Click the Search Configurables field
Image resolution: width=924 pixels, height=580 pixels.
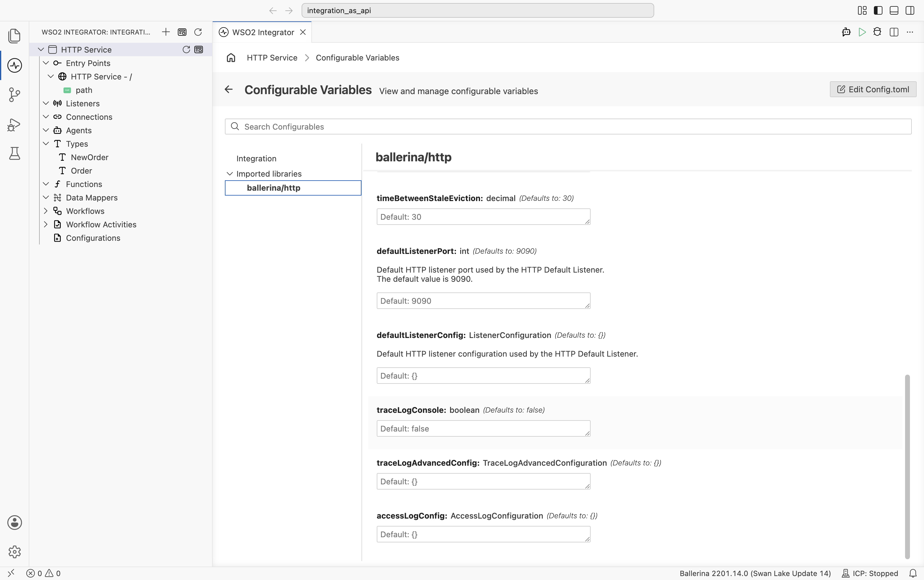tap(568, 127)
